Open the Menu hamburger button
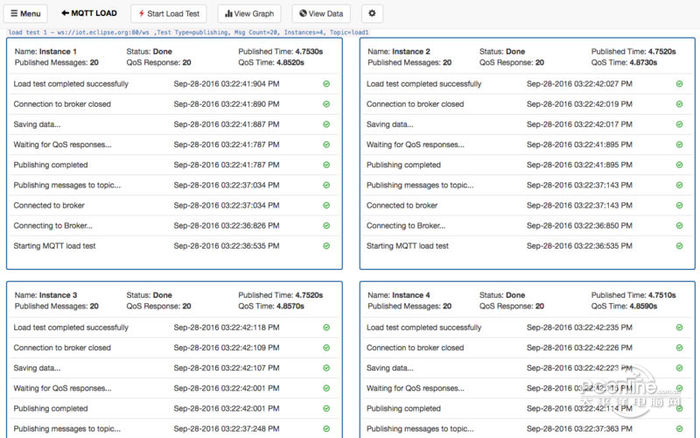The height and width of the screenshot is (438, 700). click(x=26, y=14)
